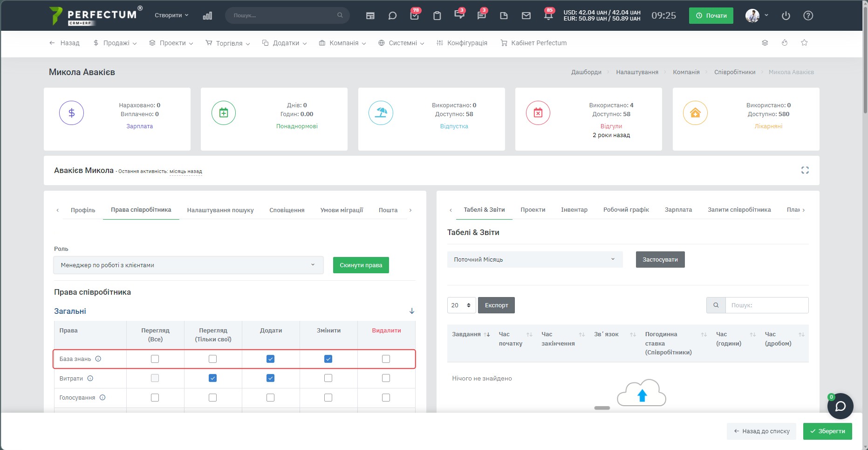Open the live chat widget bubble
The width and height of the screenshot is (868, 450).
(840, 406)
